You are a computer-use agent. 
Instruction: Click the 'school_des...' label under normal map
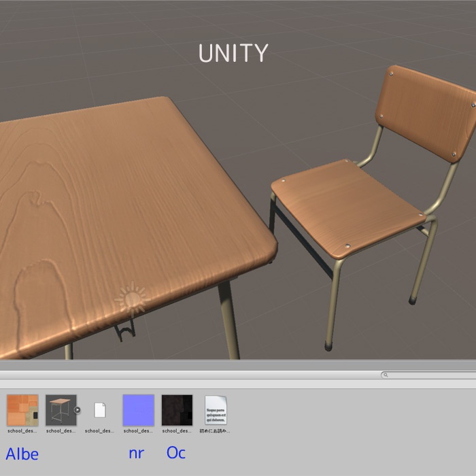pos(139,430)
